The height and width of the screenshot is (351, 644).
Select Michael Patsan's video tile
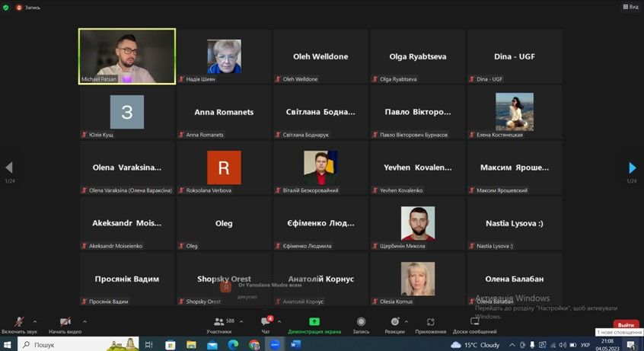pyautogui.click(x=127, y=56)
